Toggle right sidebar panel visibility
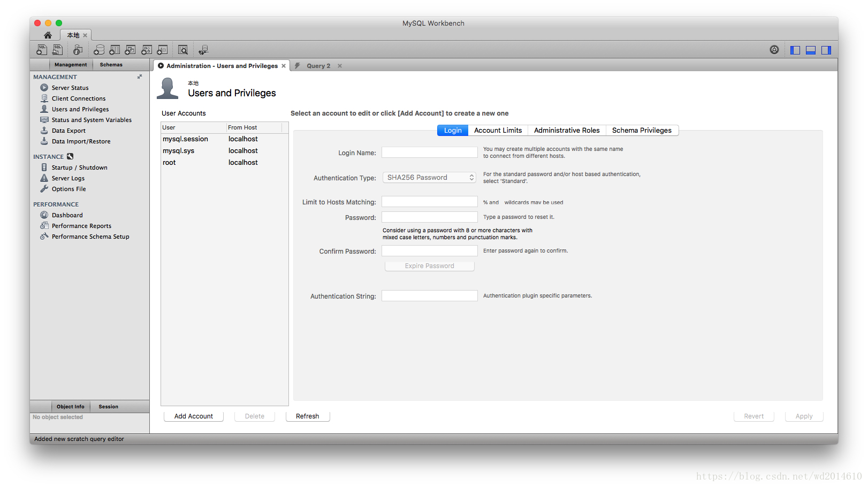This screenshot has height=487, width=868. 826,50
